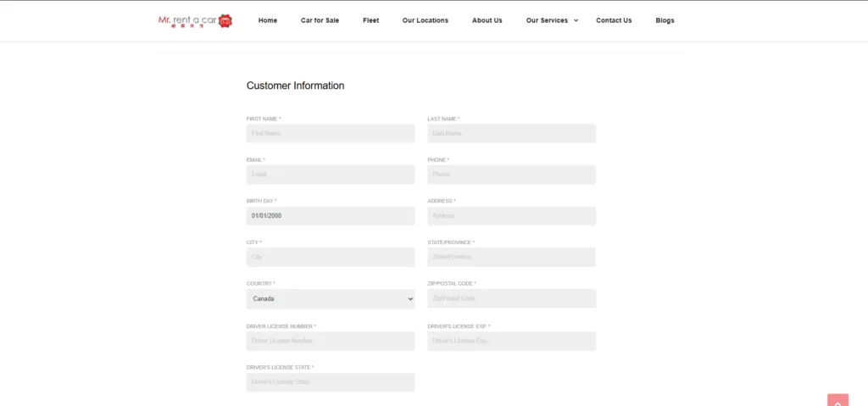This screenshot has height=406, width=868.
Task: Open the About Us page
Action: click(487, 20)
